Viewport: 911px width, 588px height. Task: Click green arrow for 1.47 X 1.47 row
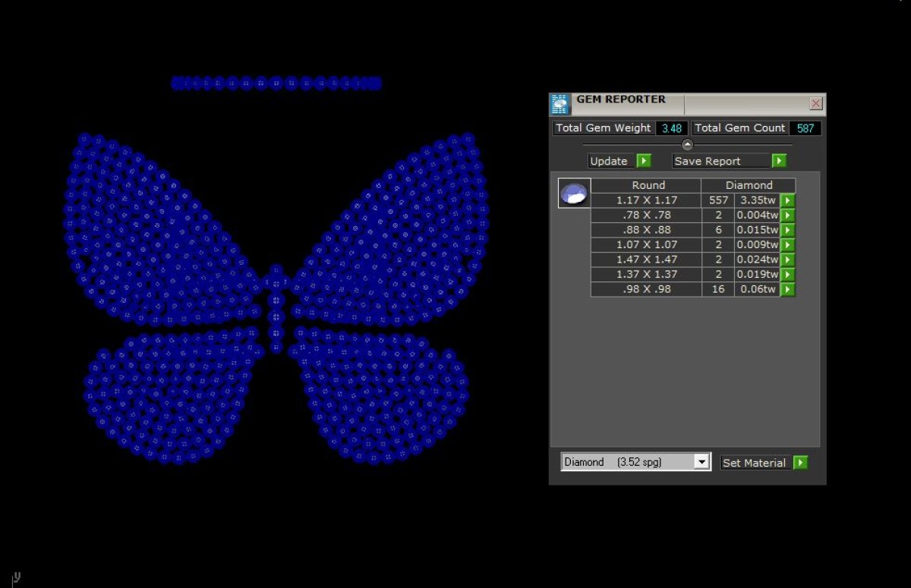click(x=788, y=259)
